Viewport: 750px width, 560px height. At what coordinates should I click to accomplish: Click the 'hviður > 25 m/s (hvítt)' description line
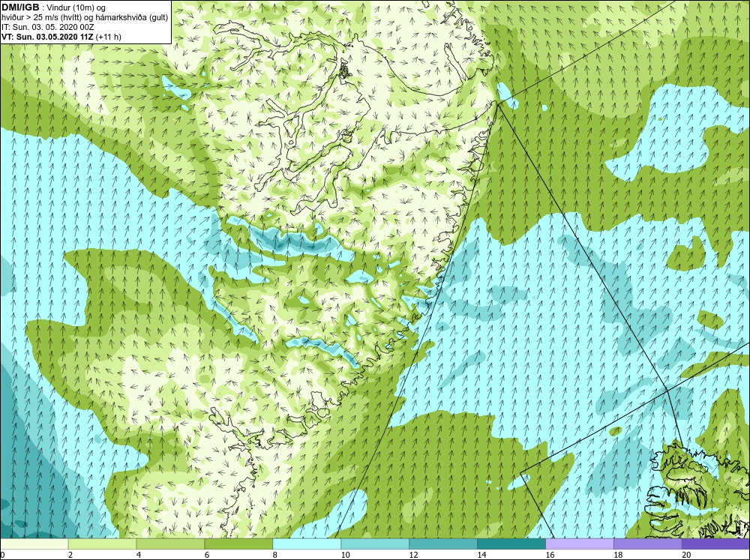85,18
